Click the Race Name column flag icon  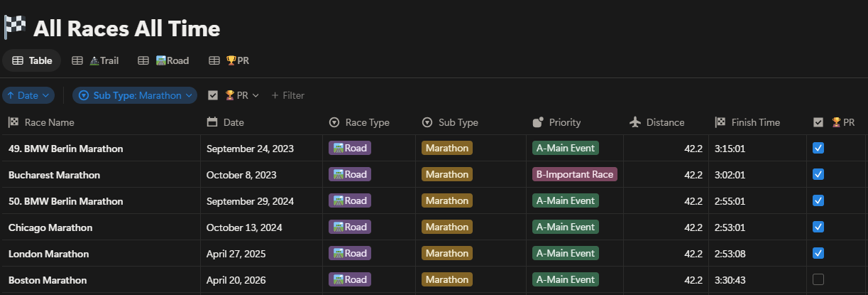tap(13, 122)
